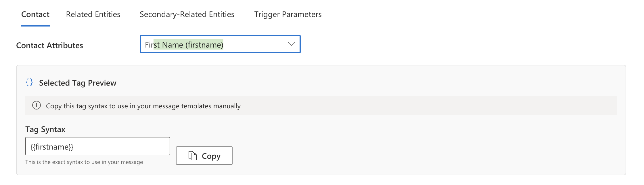Click the copy pages icon
644x185 pixels.
192,156
